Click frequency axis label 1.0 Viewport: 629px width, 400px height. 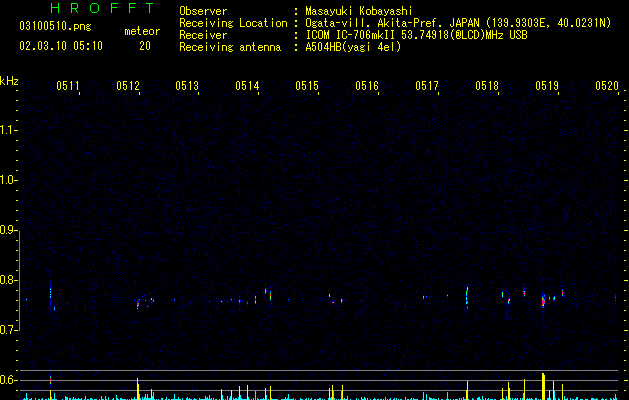8,180
